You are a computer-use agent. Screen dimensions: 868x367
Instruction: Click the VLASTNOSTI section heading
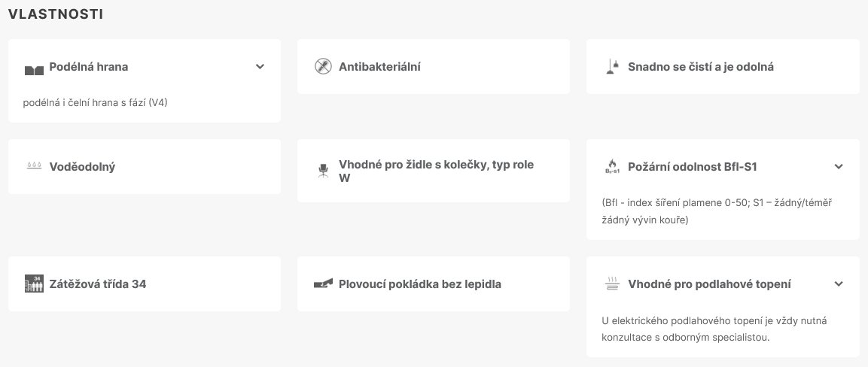(56, 14)
